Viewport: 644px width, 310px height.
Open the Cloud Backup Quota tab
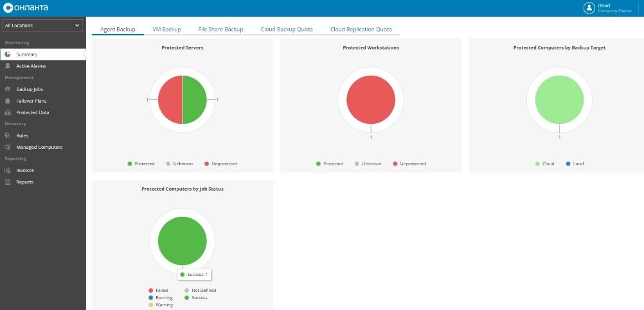[x=287, y=30]
